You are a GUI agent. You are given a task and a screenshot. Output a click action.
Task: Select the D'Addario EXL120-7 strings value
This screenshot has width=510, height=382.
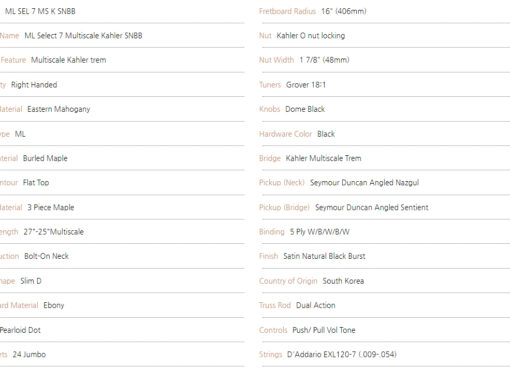(342, 354)
